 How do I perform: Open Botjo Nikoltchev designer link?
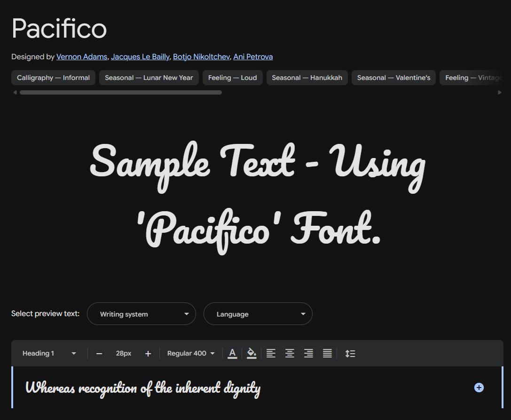click(201, 57)
